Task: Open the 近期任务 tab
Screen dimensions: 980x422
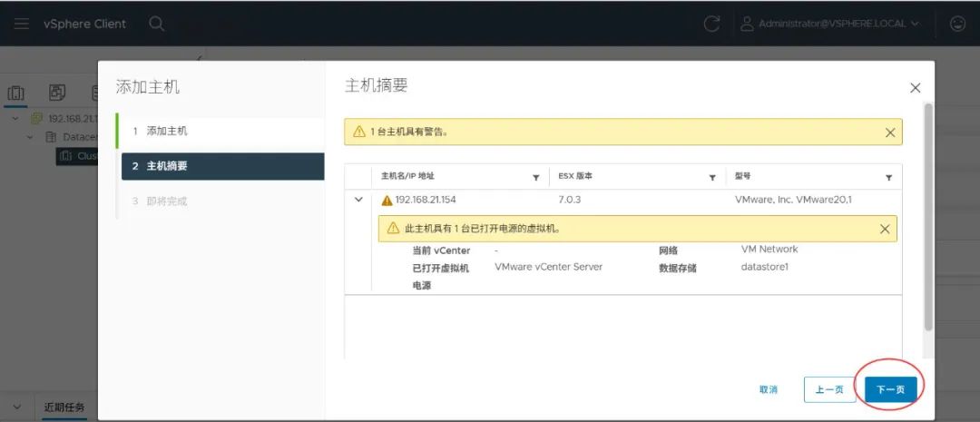Action: [64, 407]
